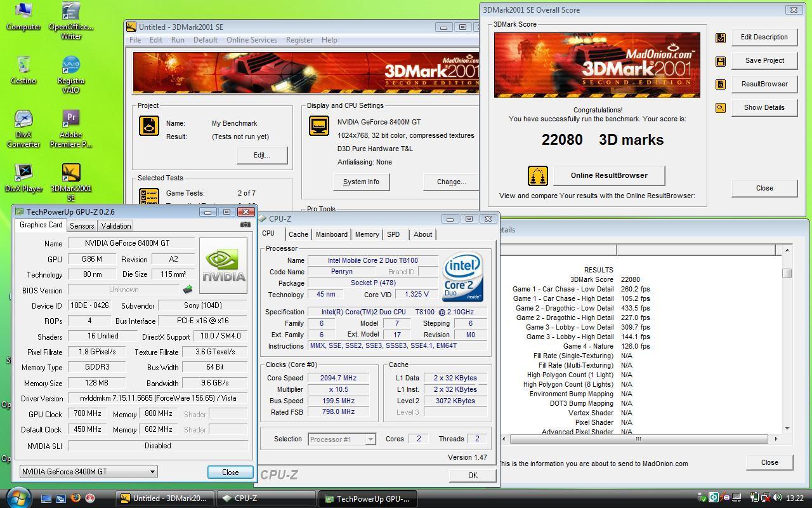
Task: Open the Default menu in 3DMark2001
Action: [206, 40]
